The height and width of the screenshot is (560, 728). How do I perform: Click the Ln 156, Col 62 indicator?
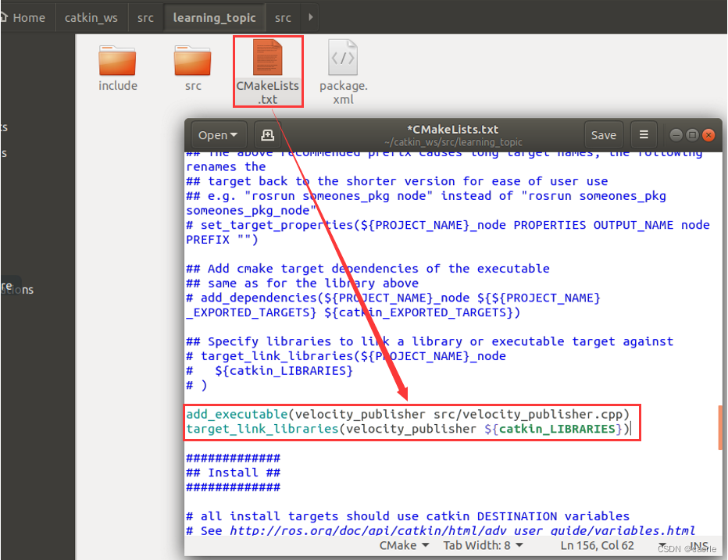pyautogui.click(x=597, y=545)
